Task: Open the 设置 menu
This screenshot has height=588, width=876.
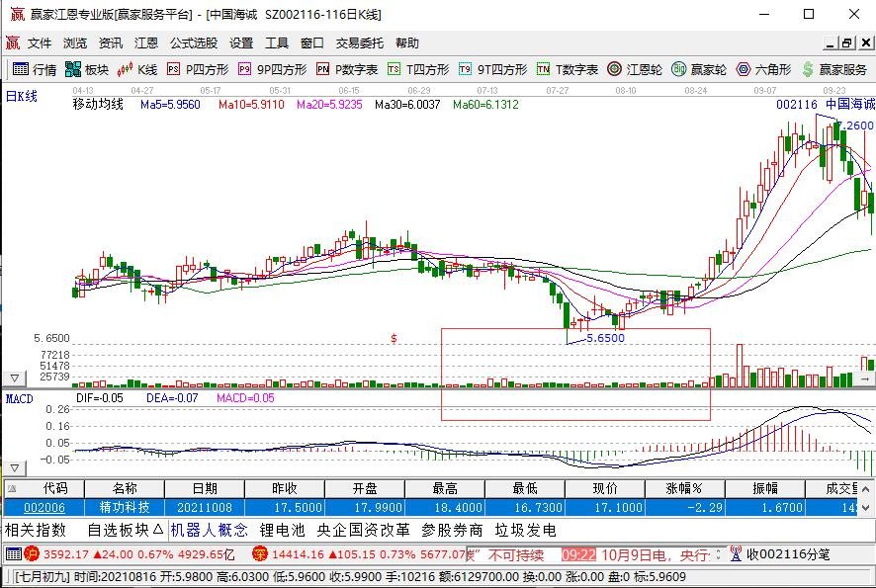Action: [x=241, y=43]
